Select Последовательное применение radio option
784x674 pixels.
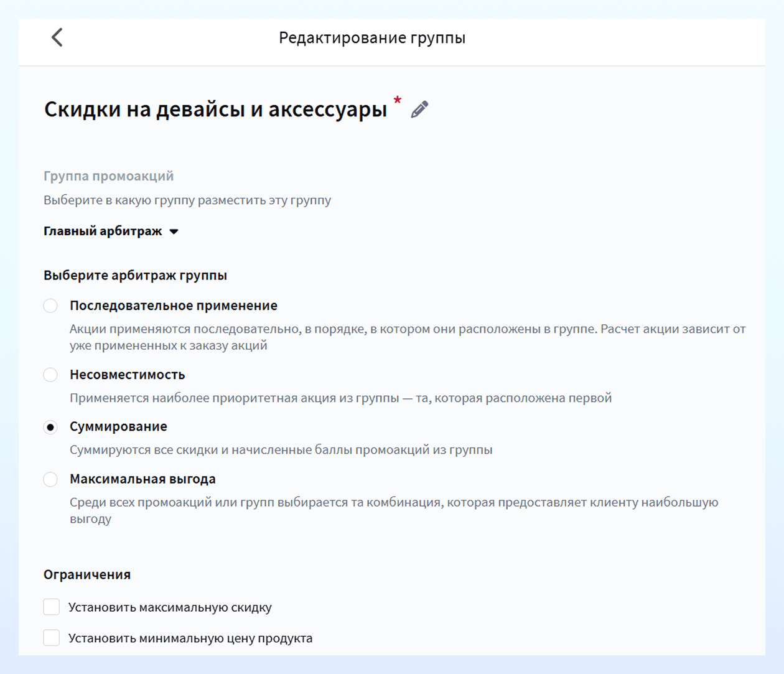[x=50, y=306]
